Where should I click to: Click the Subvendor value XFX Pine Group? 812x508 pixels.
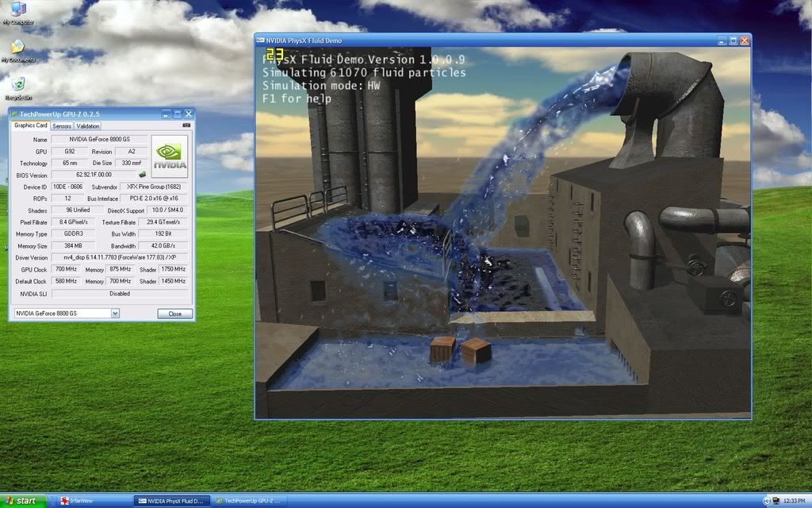tap(154, 187)
